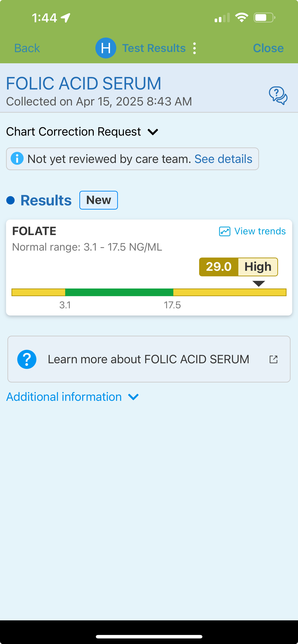Tap the external link arrow icon

tap(273, 359)
